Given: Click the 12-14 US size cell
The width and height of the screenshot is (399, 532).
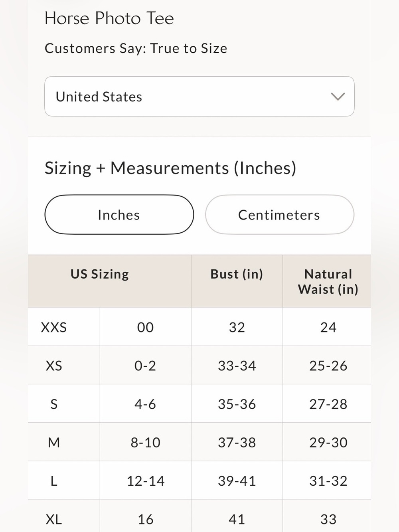Looking at the screenshot, I should coord(145,481).
